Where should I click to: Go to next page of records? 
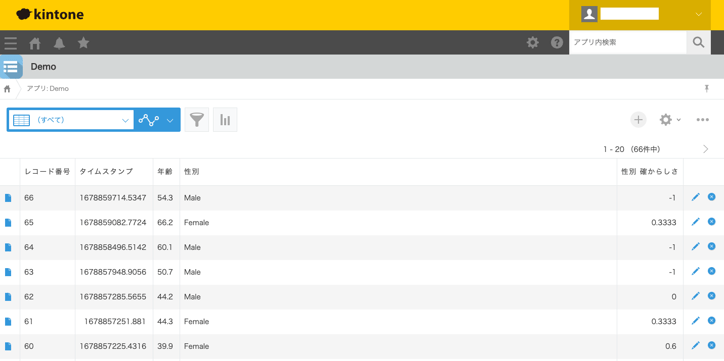[x=706, y=149]
